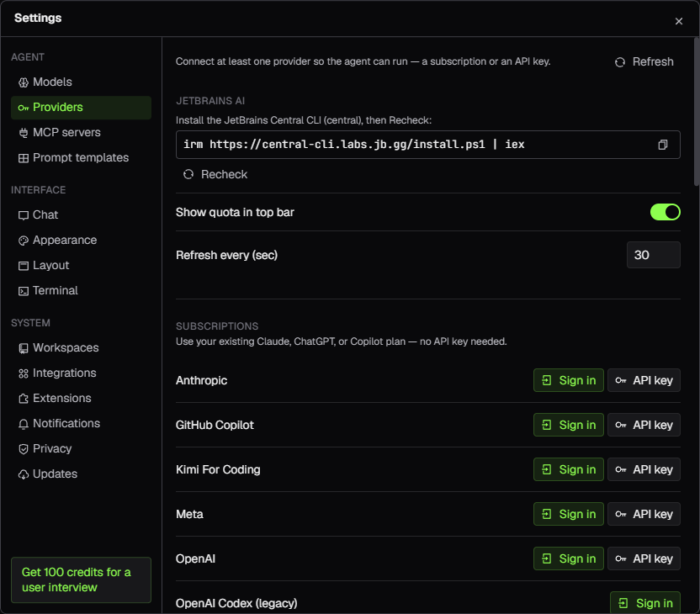Open the Layout settings page

81,266
